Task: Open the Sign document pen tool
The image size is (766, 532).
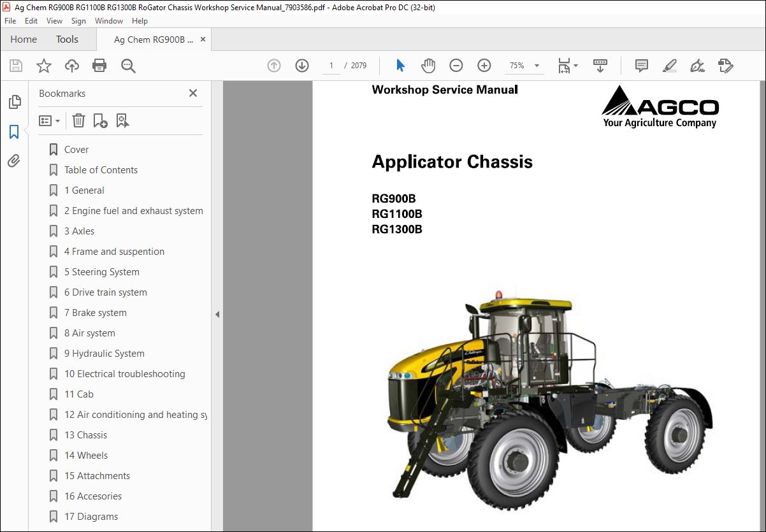Action: 697,66
